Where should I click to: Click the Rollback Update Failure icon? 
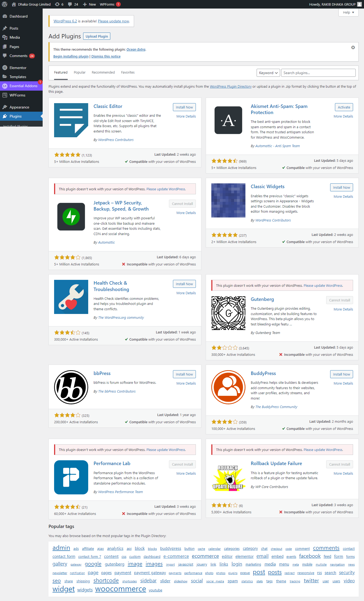tap(228, 477)
